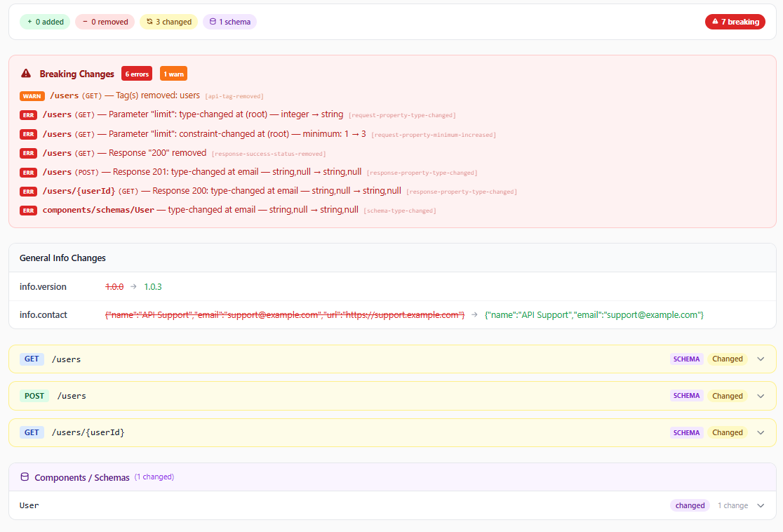Select the POST method badge on /users
783x532 pixels.
(x=34, y=395)
